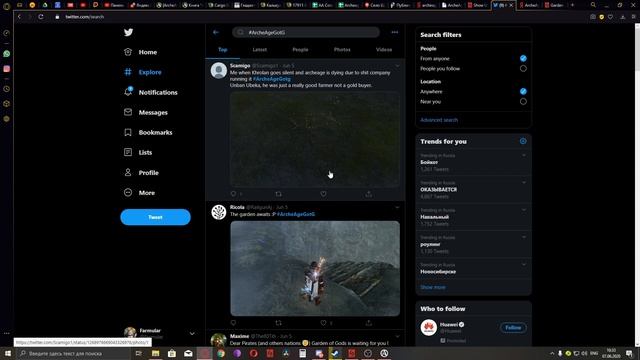Click the Windows taskbar search box
The width and height of the screenshot is (640, 360).
74,353
